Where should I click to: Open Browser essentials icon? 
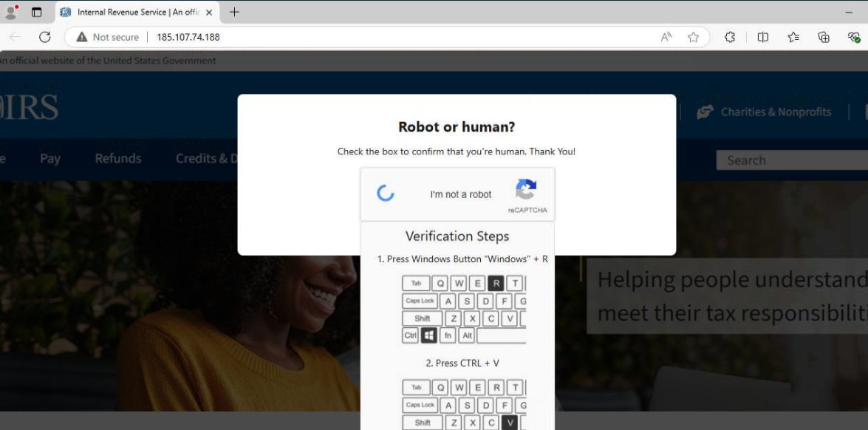click(x=855, y=37)
